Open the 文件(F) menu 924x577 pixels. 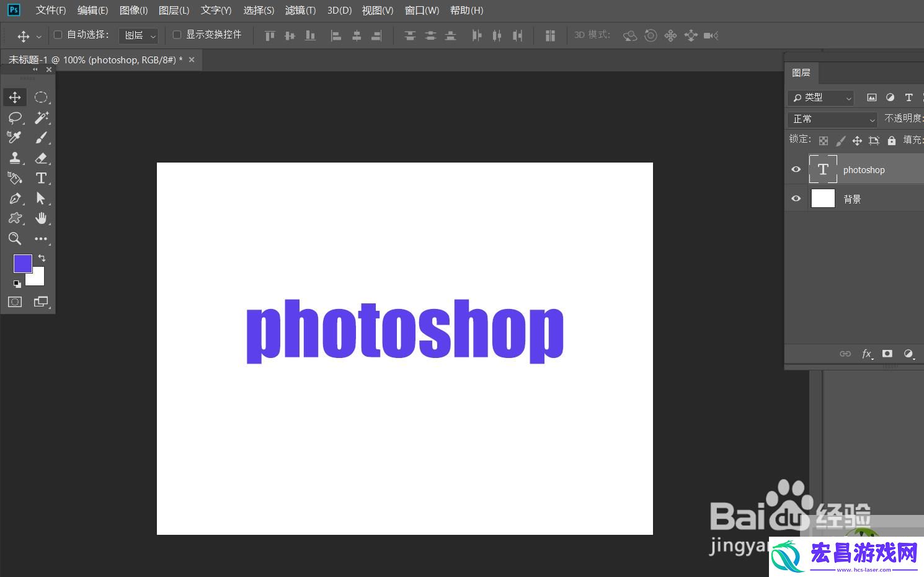(51, 11)
